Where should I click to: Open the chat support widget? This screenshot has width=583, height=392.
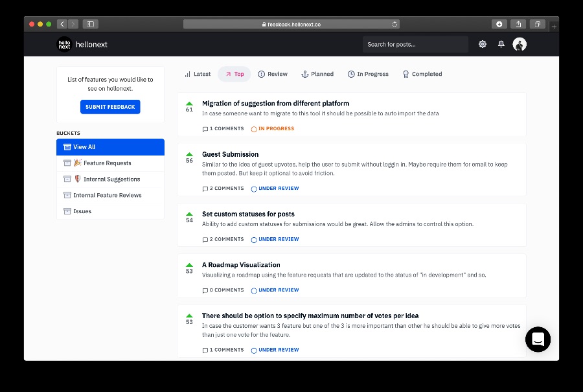[538, 339]
